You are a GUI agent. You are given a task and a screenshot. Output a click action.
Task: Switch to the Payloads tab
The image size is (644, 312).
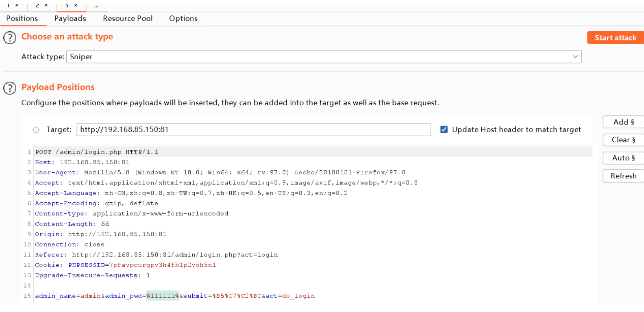[70, 18]
